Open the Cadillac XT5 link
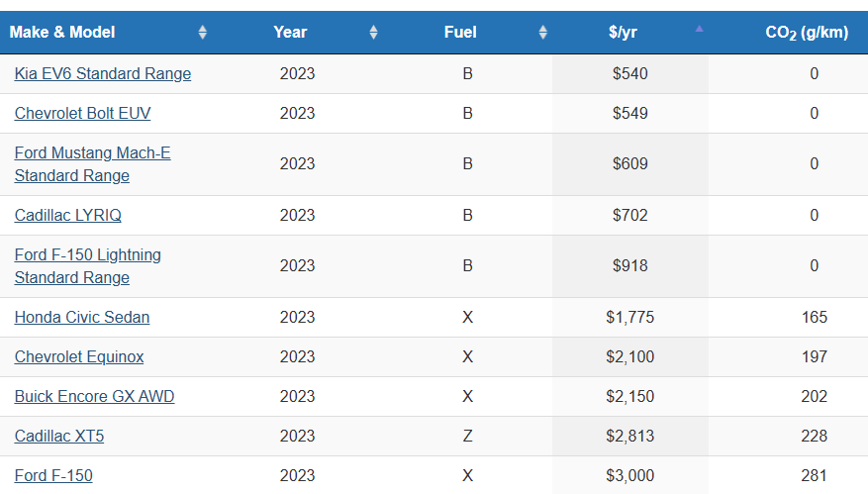The image size is (868, 494). pyautogui.click(x=60, y=436)
